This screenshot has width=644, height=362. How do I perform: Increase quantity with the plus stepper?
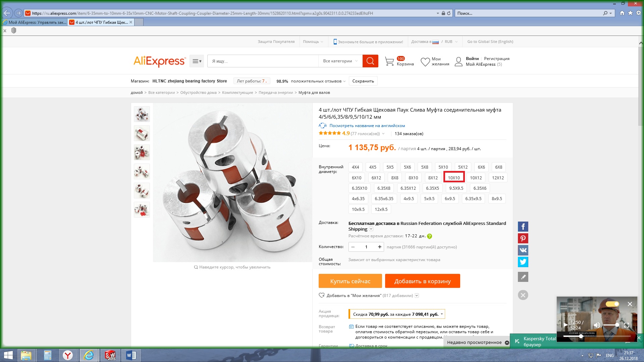pyautogui.click(x=379, y=247)
